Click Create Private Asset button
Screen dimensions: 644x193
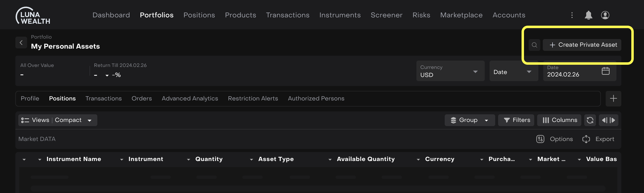click(583, 45)
